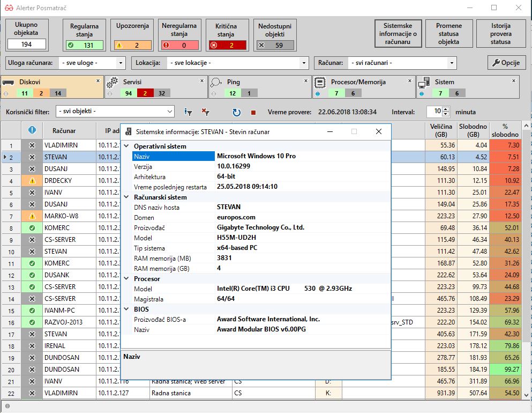
Task: Clear the filter with the red-X funnel icon
Action: [x=205, y=112]
